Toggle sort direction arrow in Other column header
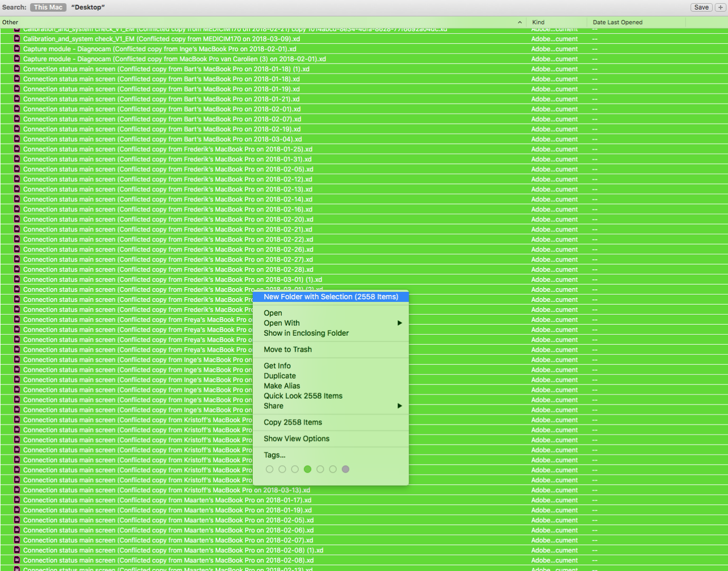The height and width of the screenshot is (571, 728). [x=520, y=22]
